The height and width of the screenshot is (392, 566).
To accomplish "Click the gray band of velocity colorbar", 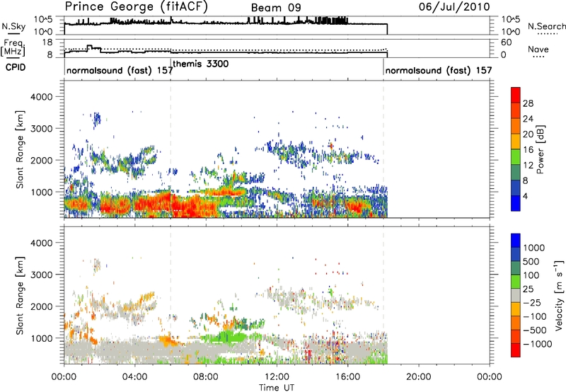I will tap(516, 295).
